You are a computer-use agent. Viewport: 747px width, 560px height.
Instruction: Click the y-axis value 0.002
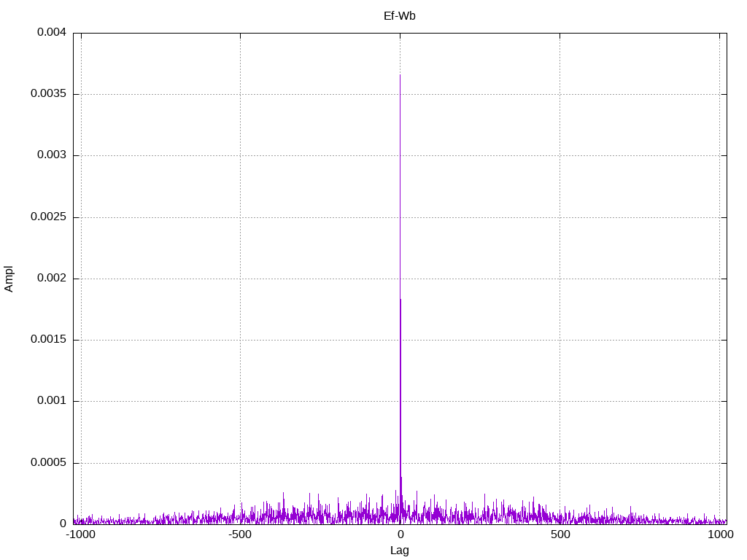52,278
